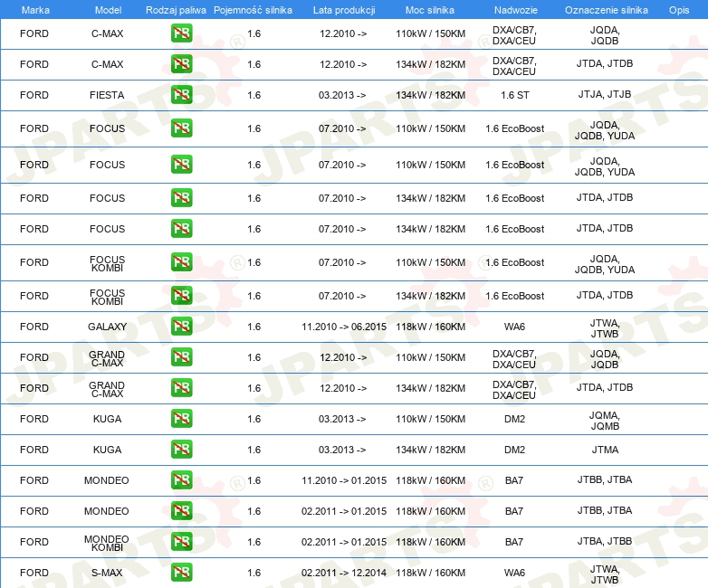The height and width of the screenshot is (588, 708).
Task: Click fuel icon in GRAND C-MAX 110kW row
Action: coord(181,357)
